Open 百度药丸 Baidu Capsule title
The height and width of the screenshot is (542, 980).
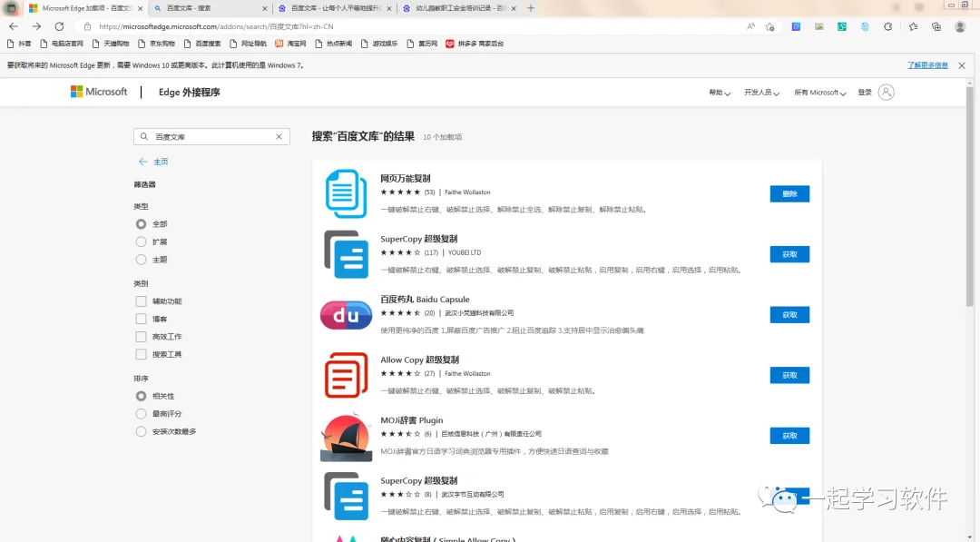tap(425, 300)
